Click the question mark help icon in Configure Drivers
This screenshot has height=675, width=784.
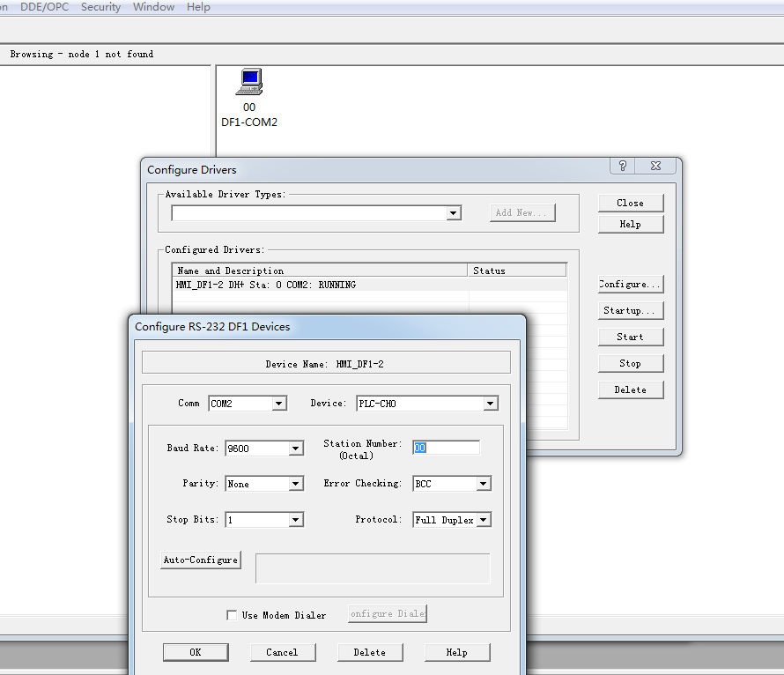pos(622,166)
